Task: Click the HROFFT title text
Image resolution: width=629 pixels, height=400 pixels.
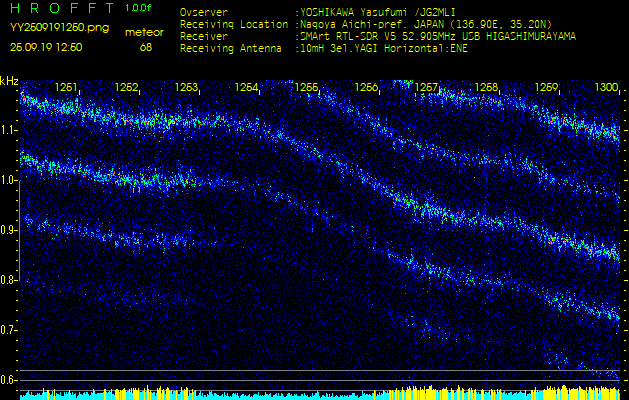Action: click(x=60, y=9)
